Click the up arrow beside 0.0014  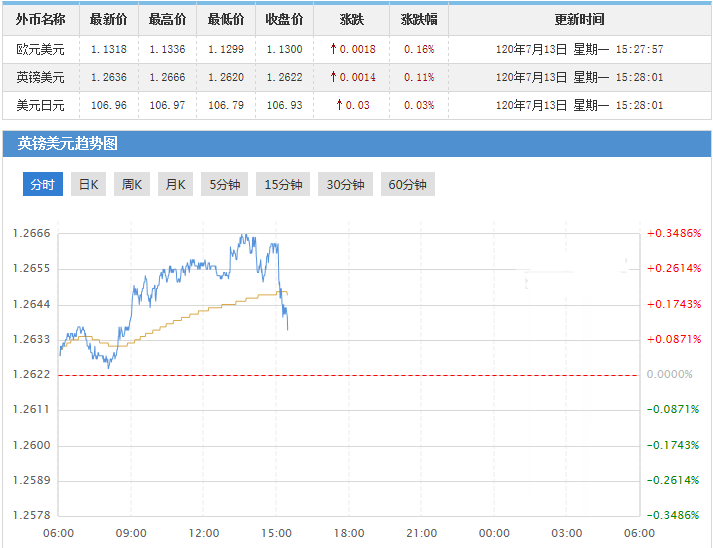point(333,77)
